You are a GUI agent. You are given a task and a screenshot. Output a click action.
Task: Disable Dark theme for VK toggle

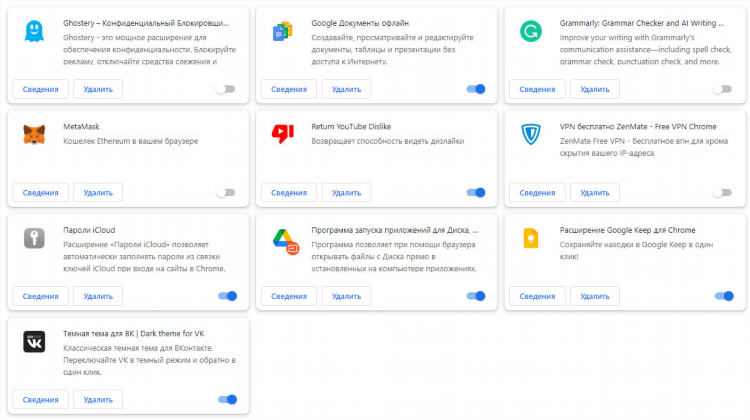228,399
